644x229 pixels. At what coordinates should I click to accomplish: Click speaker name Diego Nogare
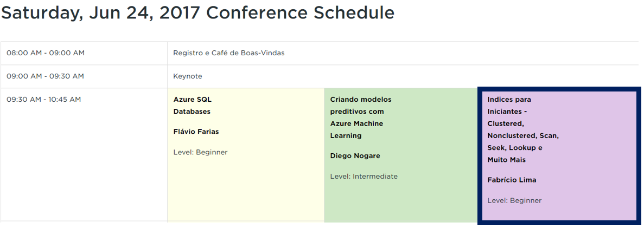[355, 156]
